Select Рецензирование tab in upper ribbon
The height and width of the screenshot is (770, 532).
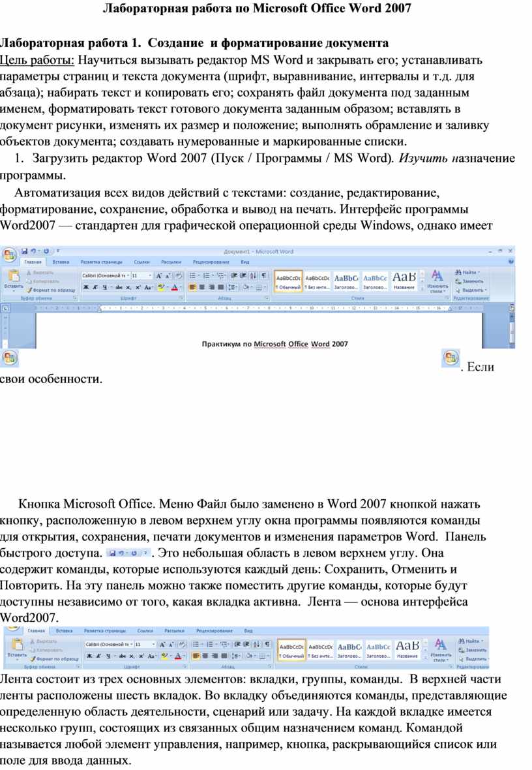pos(211,262)
